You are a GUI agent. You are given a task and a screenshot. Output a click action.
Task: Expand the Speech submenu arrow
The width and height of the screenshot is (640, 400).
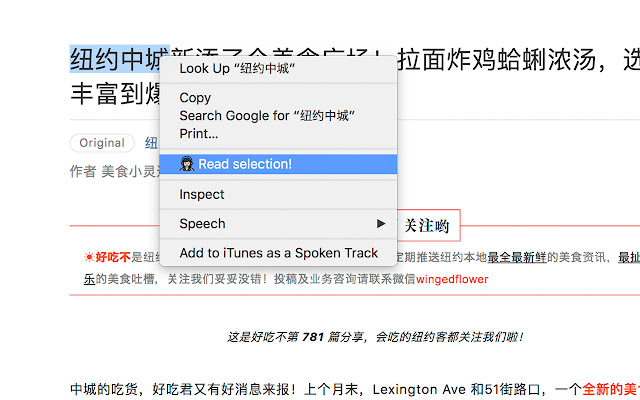coord(381,224)
